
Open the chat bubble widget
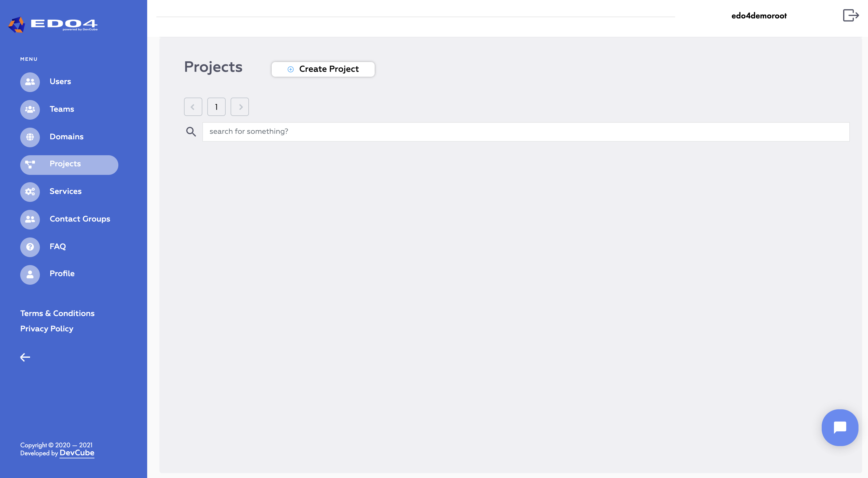tap(840, 427)
